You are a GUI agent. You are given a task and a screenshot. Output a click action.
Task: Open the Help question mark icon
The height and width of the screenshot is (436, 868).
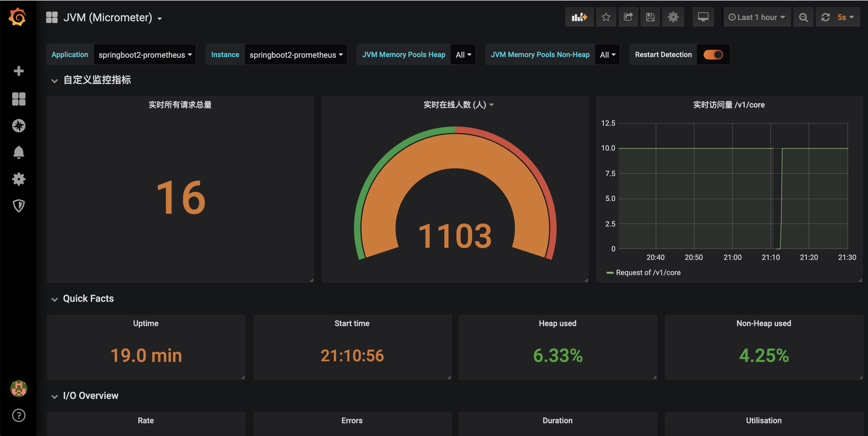coord(19,415)
